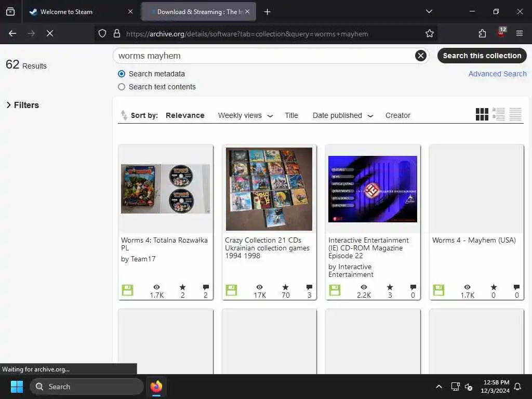This screenshot has height=399, width=532.
Task: Click the Windows taskbar Search box
Action: (87, 387)
